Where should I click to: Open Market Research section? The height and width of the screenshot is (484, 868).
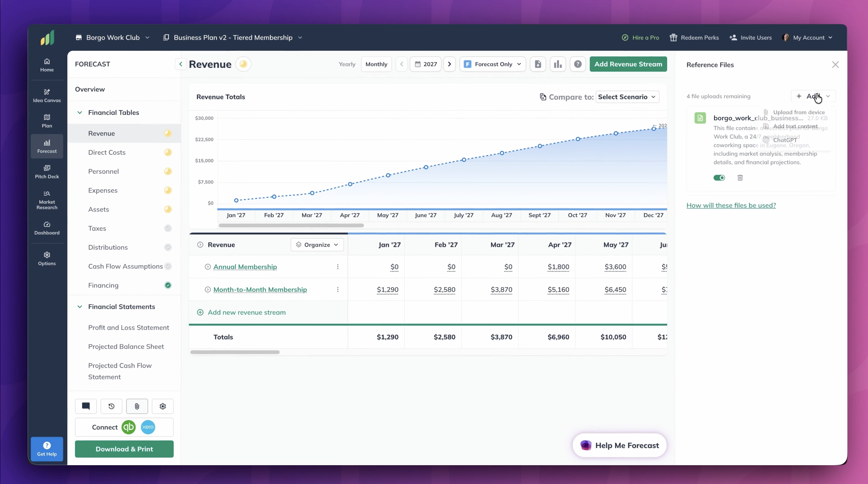click(x=47, y=200)
